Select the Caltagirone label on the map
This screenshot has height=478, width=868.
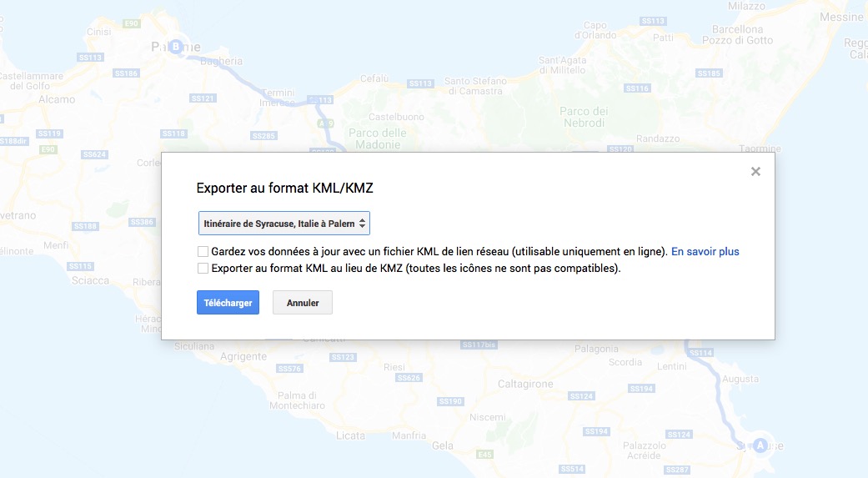click(524, 384)
